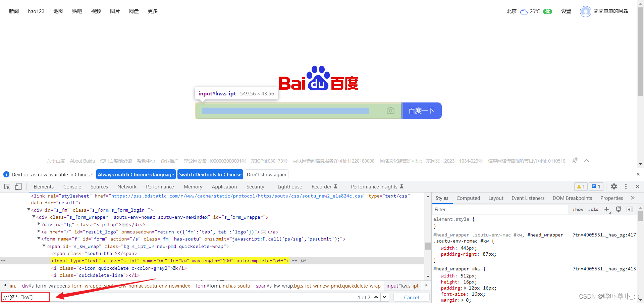Viewport: 644px width, 303px height.
Task: Toggle the :hov element state button
Action: tap(578, 209)
